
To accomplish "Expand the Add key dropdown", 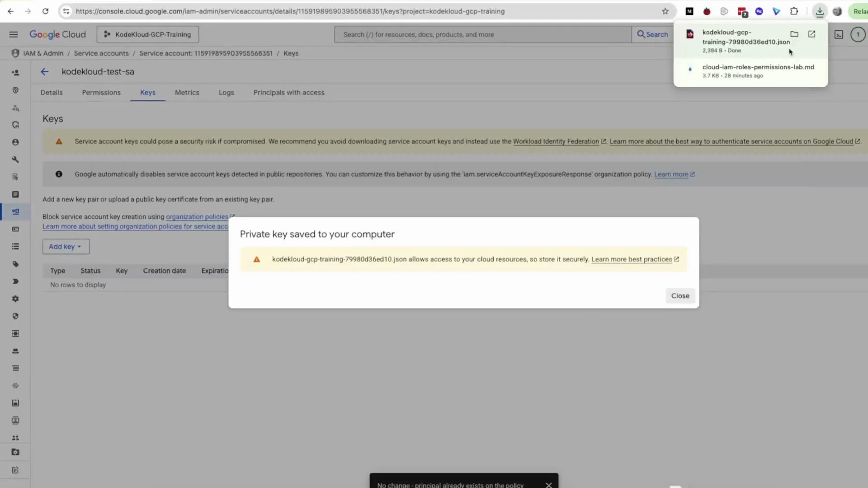I will point(66,246).
